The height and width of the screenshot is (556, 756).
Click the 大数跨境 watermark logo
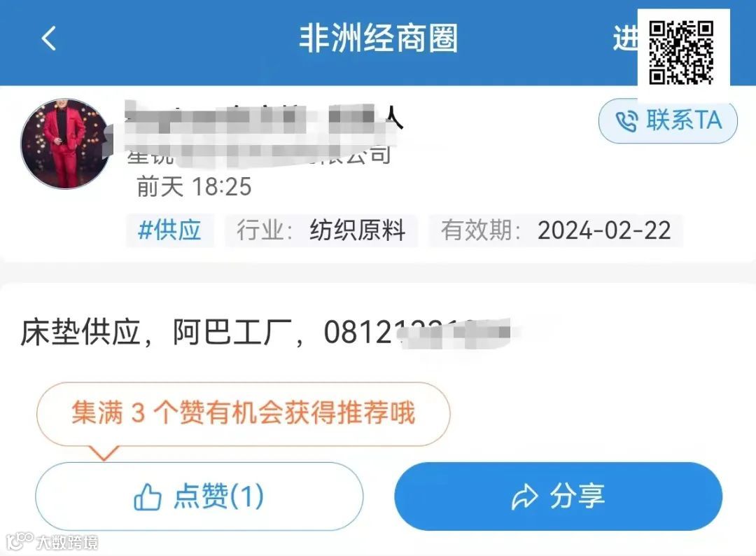51,542
